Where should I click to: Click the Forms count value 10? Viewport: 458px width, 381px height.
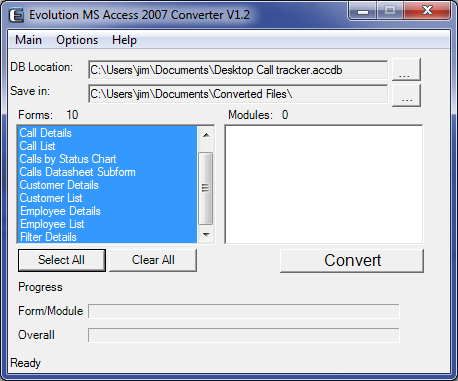[72, 115]
